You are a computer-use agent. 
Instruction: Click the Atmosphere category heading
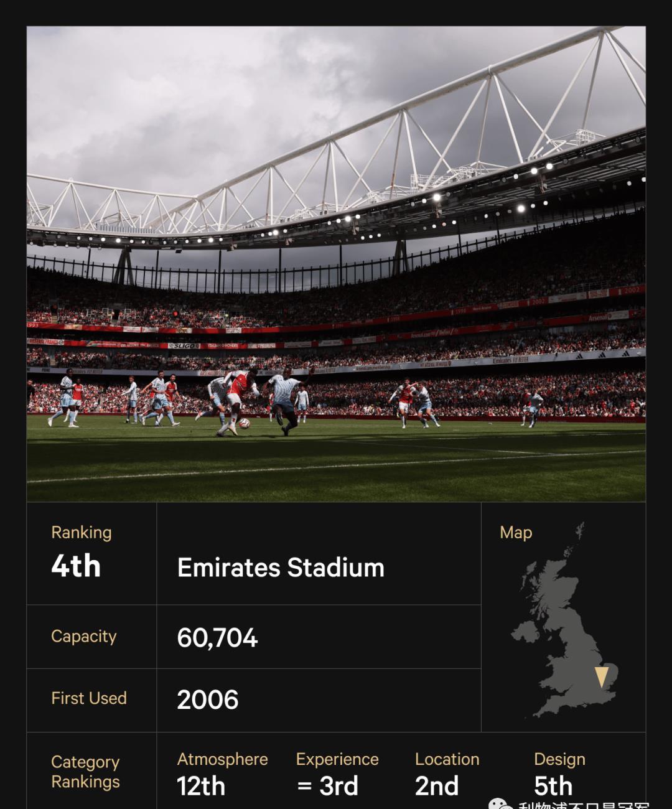(x=223, y=759)
